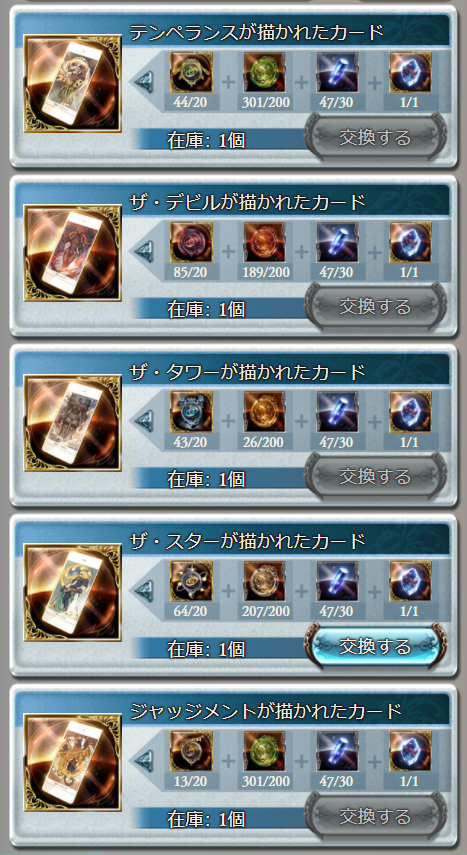Open The Tower card thumbnail

tap(73, 423)
